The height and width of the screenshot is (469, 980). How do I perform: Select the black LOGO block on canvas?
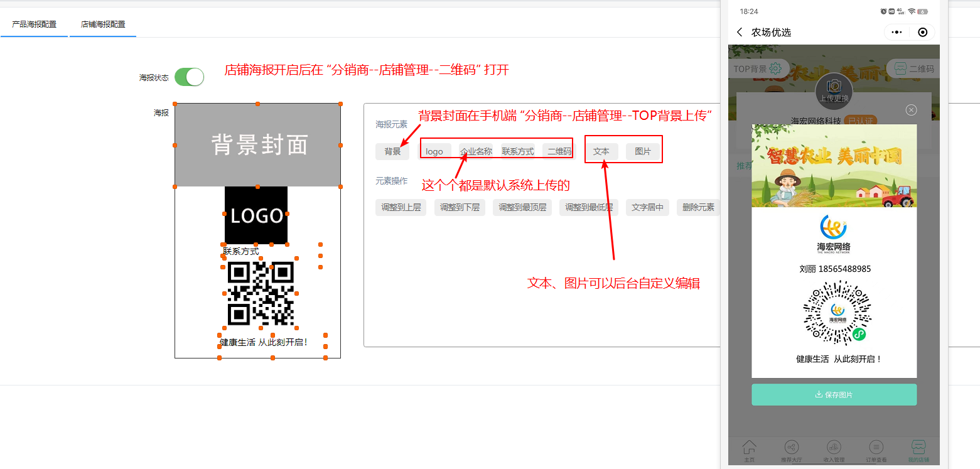pyautogui.click(x=256, y=215)
